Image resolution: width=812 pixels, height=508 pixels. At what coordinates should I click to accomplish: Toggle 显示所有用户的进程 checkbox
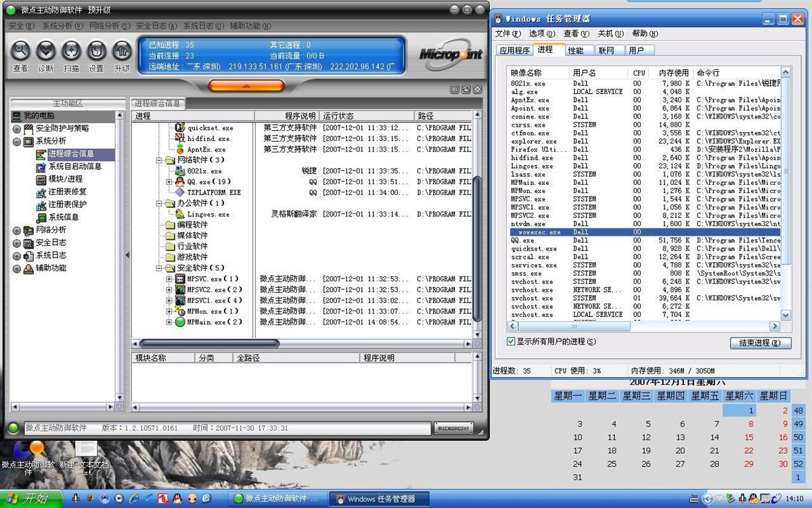[x=511, y=342]
